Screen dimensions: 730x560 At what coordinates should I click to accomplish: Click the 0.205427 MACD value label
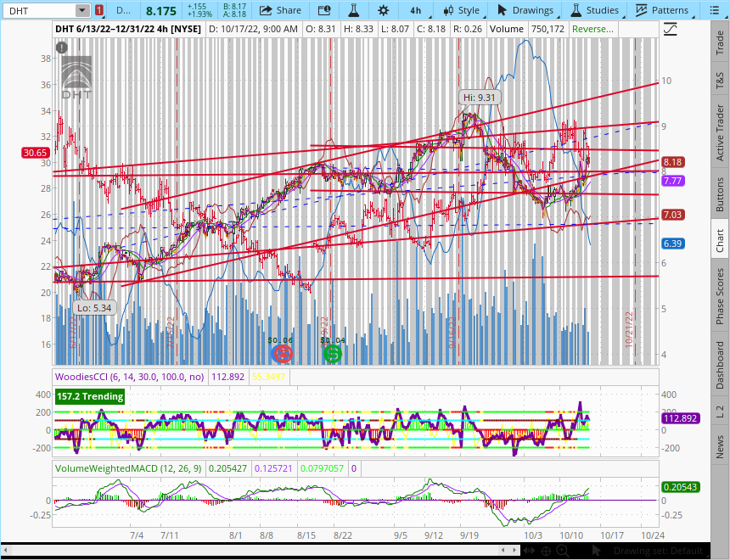pyautogui.click(x=227, y=468)
